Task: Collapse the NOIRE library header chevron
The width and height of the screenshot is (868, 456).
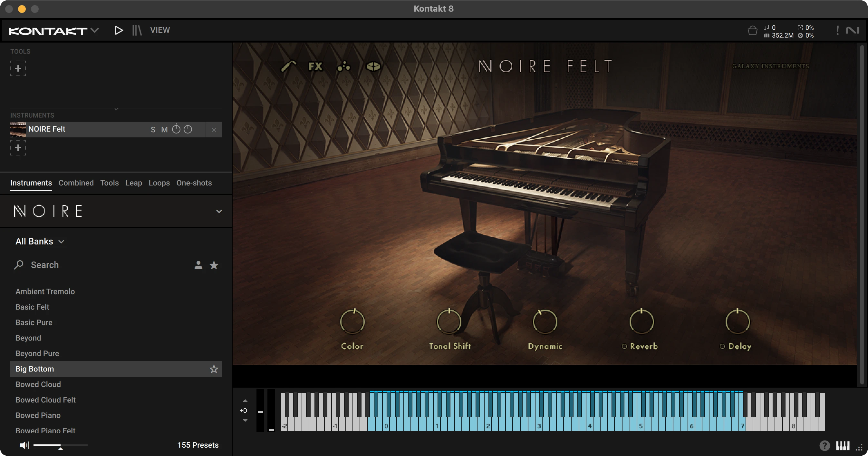Action: 219,211
